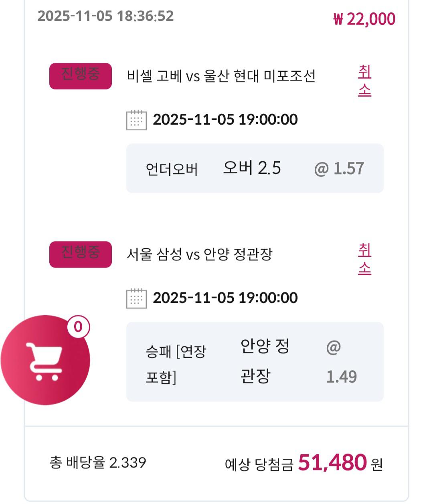Screen dimensions: 433x504
Task: Select the 서울 삼성 vs 안양 정관장 title
Action: (x=199, y=254)
